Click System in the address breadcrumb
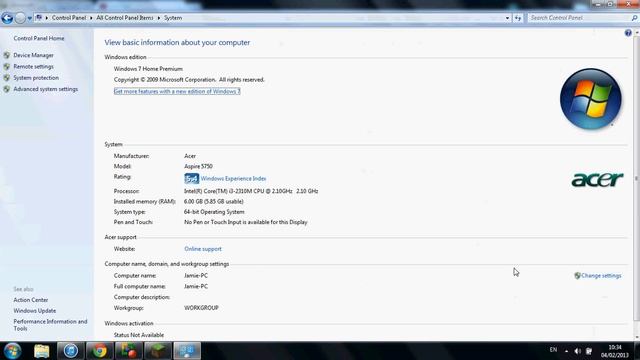 coord(173,18)
